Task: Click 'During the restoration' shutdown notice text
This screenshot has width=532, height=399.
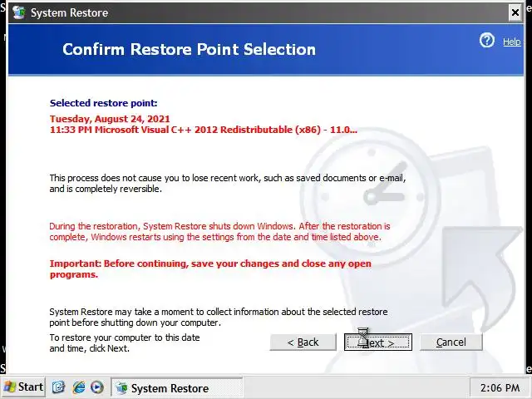Action: pos(219,231)
